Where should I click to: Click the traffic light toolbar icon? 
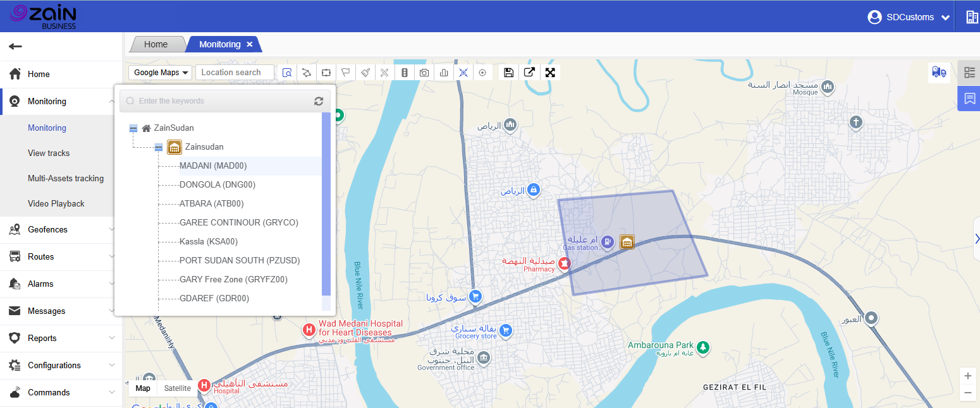(x=405, y=73)
